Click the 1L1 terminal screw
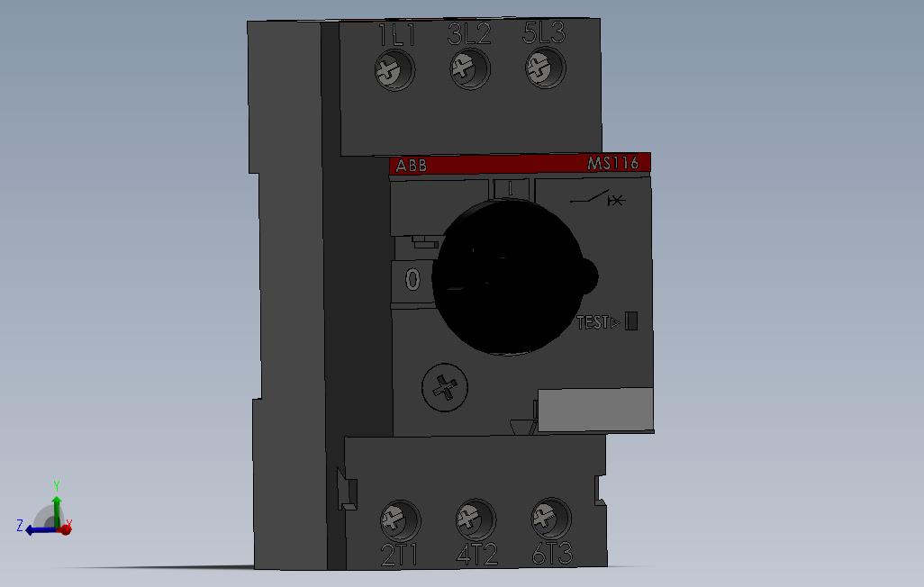The width and height of the screenshot is (924, 587). tap(394, 70)
